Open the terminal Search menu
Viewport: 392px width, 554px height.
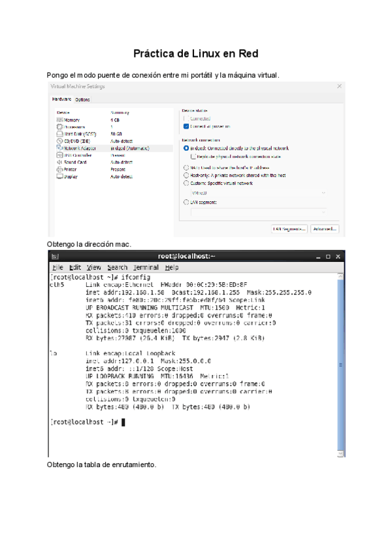tap(118, 267)
